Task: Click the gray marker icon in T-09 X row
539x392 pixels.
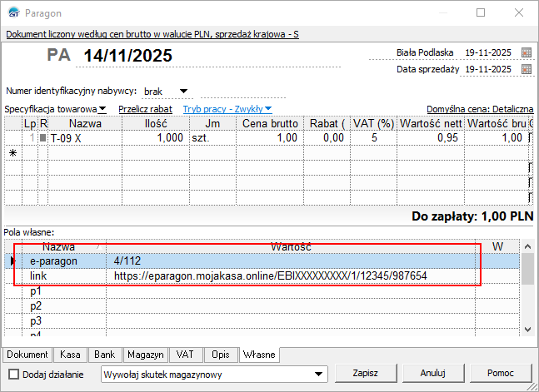Action: tap(43, 138)
